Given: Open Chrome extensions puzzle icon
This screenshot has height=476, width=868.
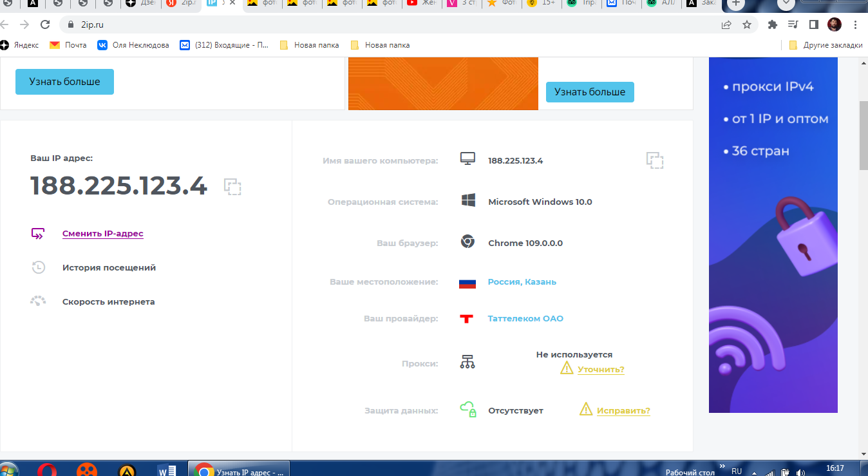Looking at the screenshot, I should click(773, 24).
